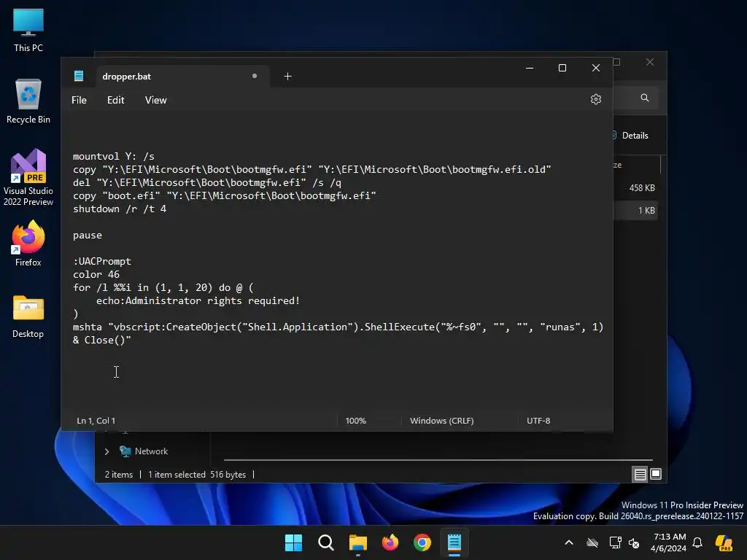Place cursor on the pause line

point(88,236)
